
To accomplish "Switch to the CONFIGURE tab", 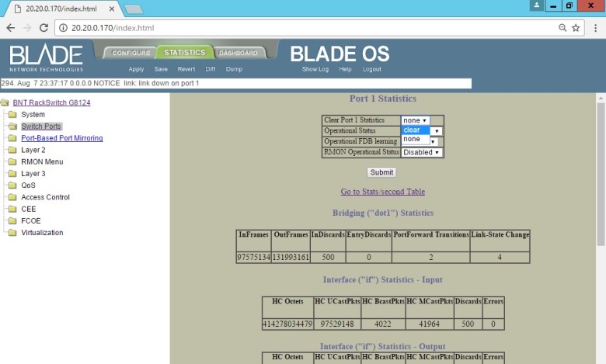I will (131, 53).
